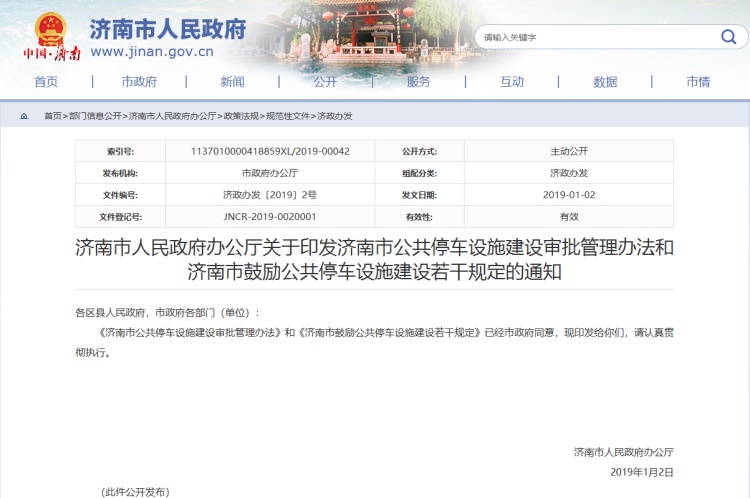750x498 pixels.
Task: Focus the keyword search input field
Action: coord(595,37)
